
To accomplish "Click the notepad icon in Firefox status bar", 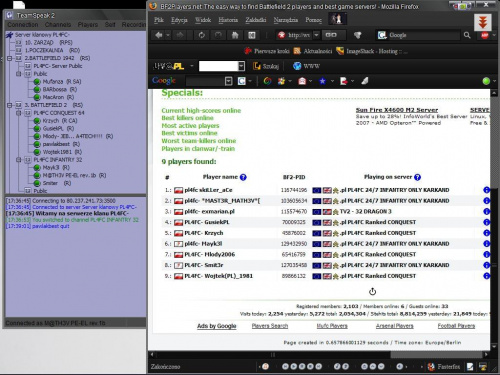I will (470, 367).
